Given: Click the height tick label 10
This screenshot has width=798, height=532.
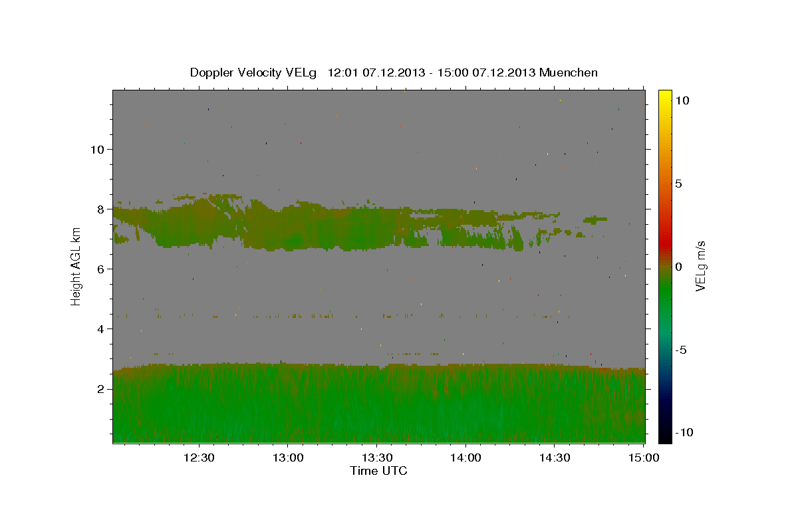Looking at the screenshot, I should click(x=97, y=149).
